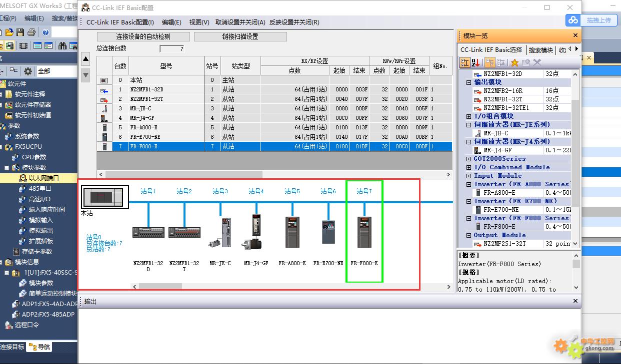Viewport: 621px width, 364px height.
Task: Select station 1 NZ2MFB1-32D device image
Action: tap(148, 232)
